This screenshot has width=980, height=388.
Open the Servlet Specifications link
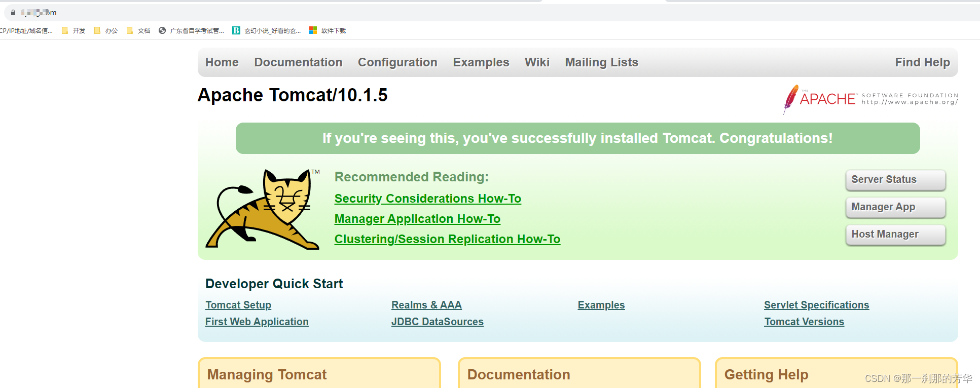click(x=816, y=305)
